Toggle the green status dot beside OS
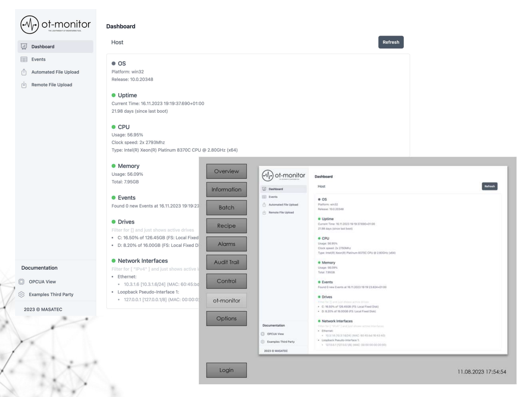Screen dimensions: 532x397 pyautogui.click(x=114, y=63)
